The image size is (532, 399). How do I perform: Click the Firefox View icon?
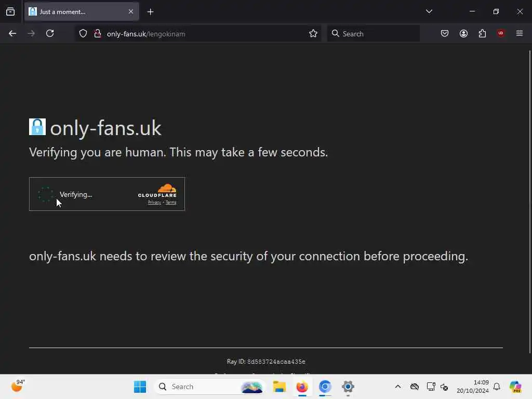[x=10, y=11]
